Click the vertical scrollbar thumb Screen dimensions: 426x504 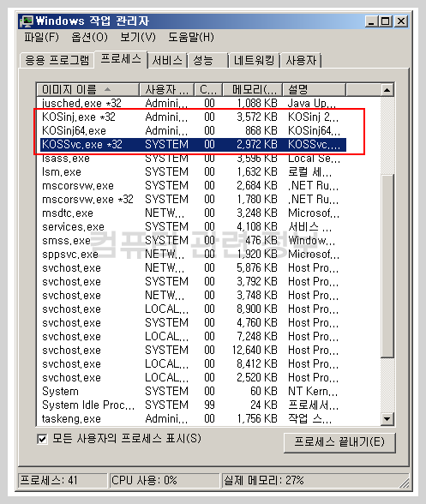pyautogui.click(x=387, y=266)
